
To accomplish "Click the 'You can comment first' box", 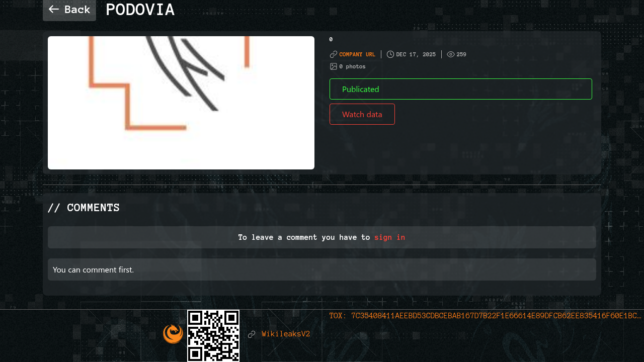I will pyautogui.click(x=322, y=269).
